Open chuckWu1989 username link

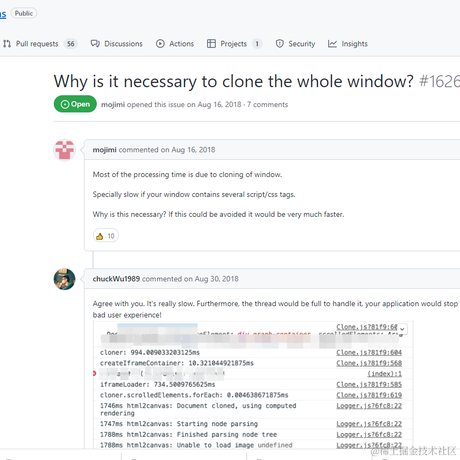[116, 279]
